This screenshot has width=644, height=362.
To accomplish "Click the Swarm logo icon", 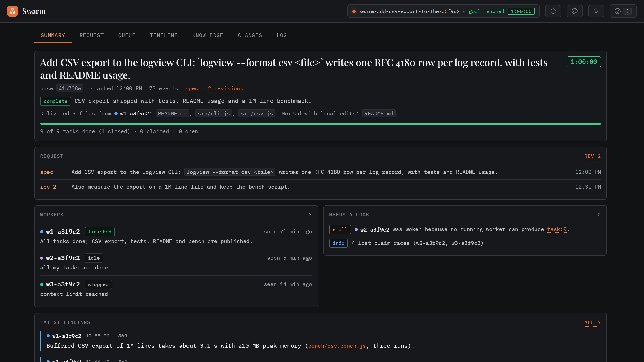I will point(12,11).
